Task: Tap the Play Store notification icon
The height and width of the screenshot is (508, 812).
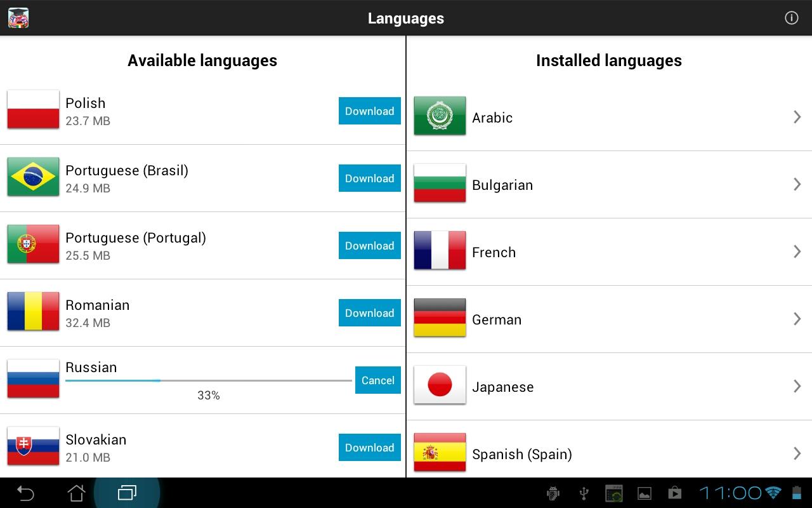Action: point(674,493)
